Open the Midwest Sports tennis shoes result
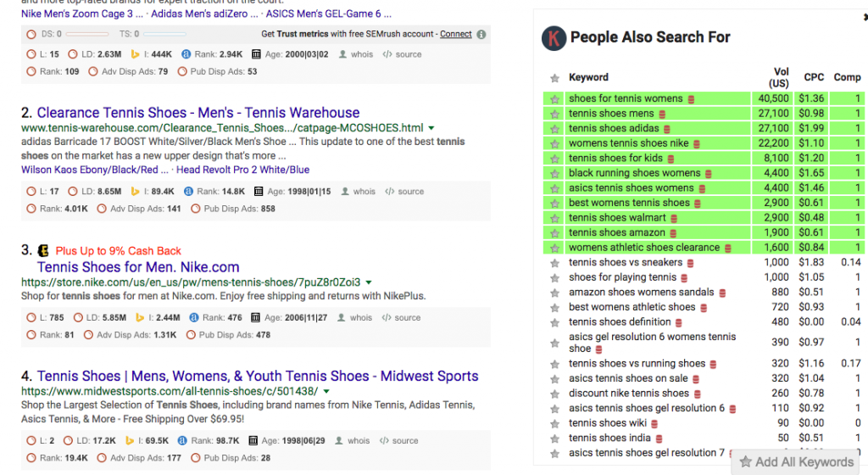This screenshot has width=868, height=475. pyautogui.click(x=258, y=377)
